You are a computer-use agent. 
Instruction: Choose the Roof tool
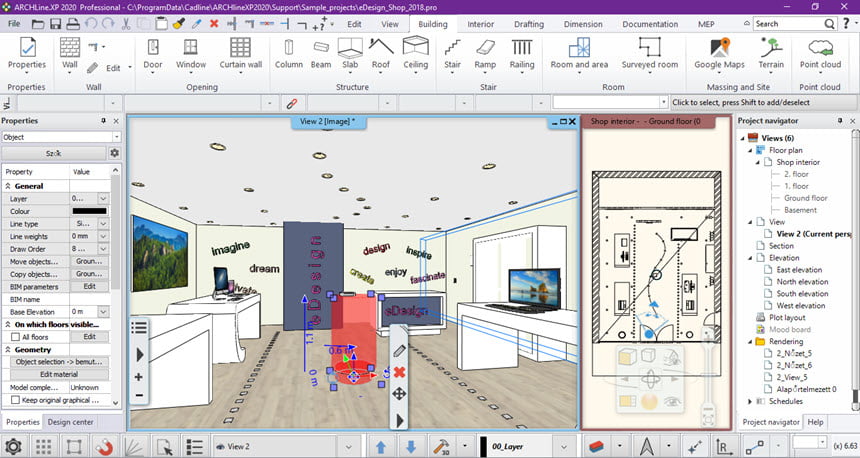click(x=381, y=54)
